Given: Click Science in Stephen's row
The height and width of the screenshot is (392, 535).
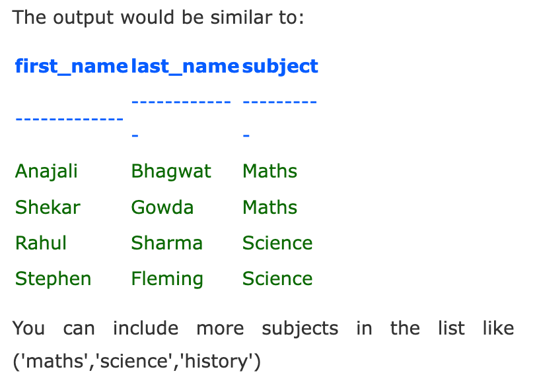Looking at the screenshot, I should pos(277,279).
